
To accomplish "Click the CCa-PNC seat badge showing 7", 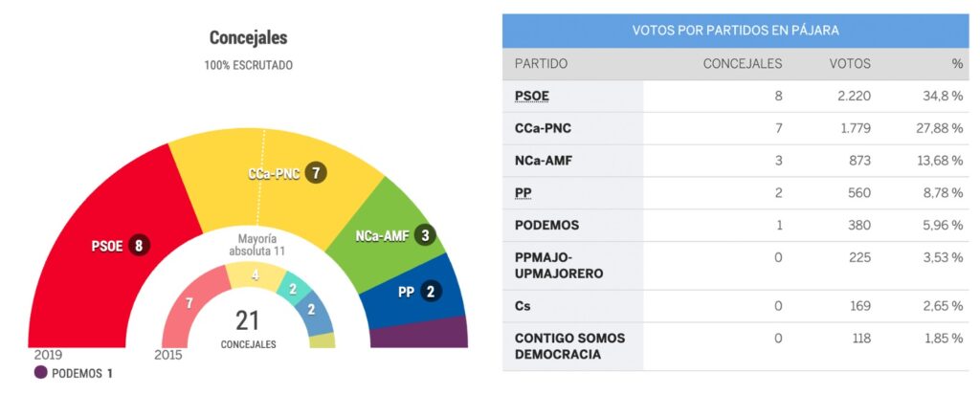I will [313, 173].
